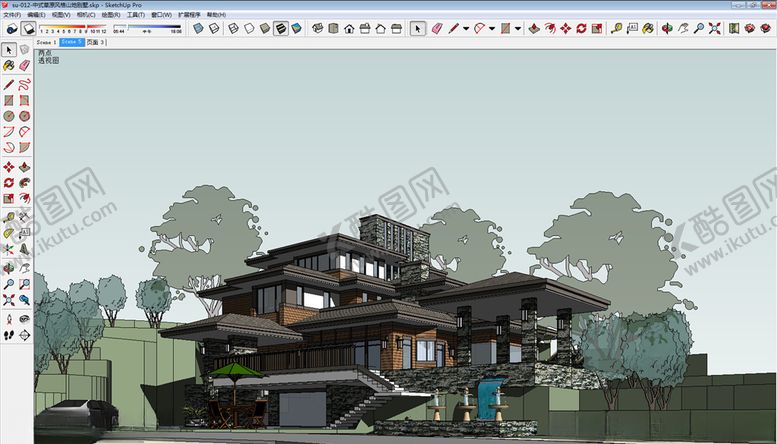Pick the Freehand tool in left toolbar
Viewport: 777px width, 444px height.
[24, 83]
